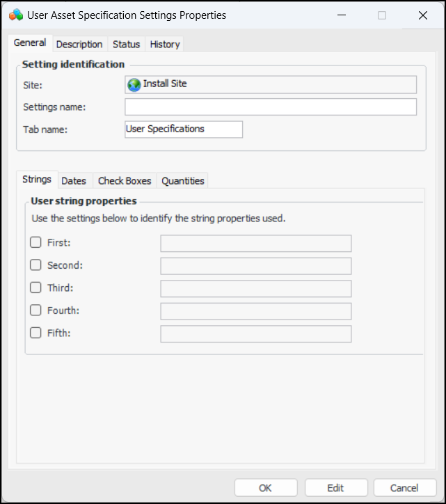Click the First string text field
The width and height of the screenshot is (446, 504).
(x=256, y=244)
